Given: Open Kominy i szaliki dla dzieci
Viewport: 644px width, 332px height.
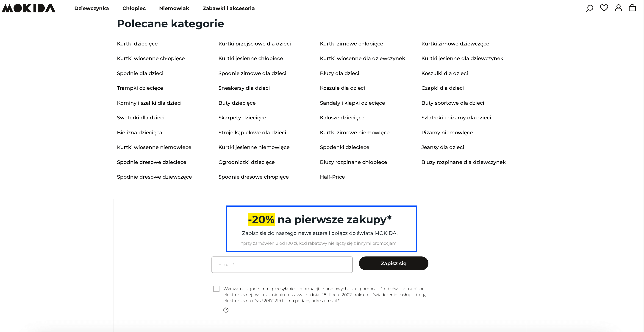Looking at the screenshot, I should 149,103.
